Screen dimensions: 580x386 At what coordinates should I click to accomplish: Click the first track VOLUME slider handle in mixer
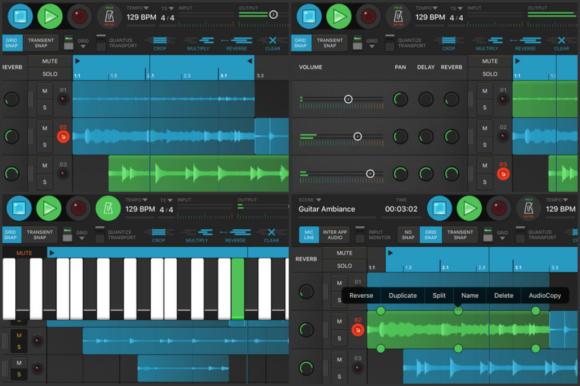click(348, 99)
